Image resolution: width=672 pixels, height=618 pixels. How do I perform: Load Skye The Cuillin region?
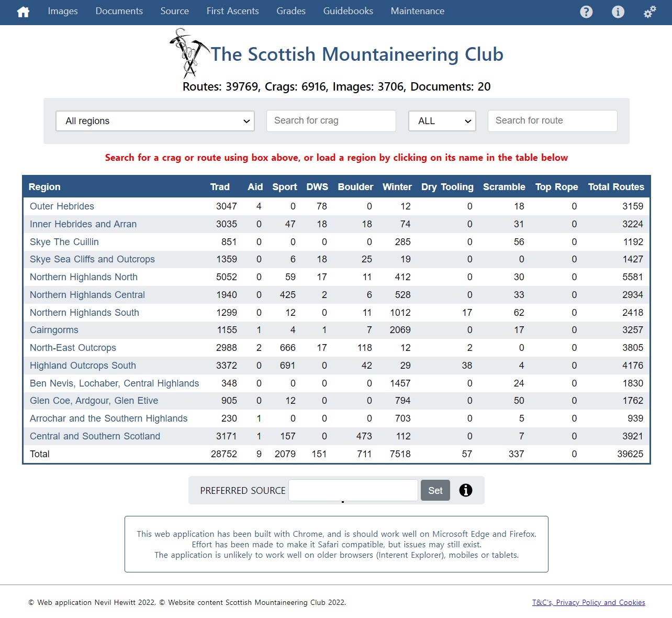[x=64, y=242]
